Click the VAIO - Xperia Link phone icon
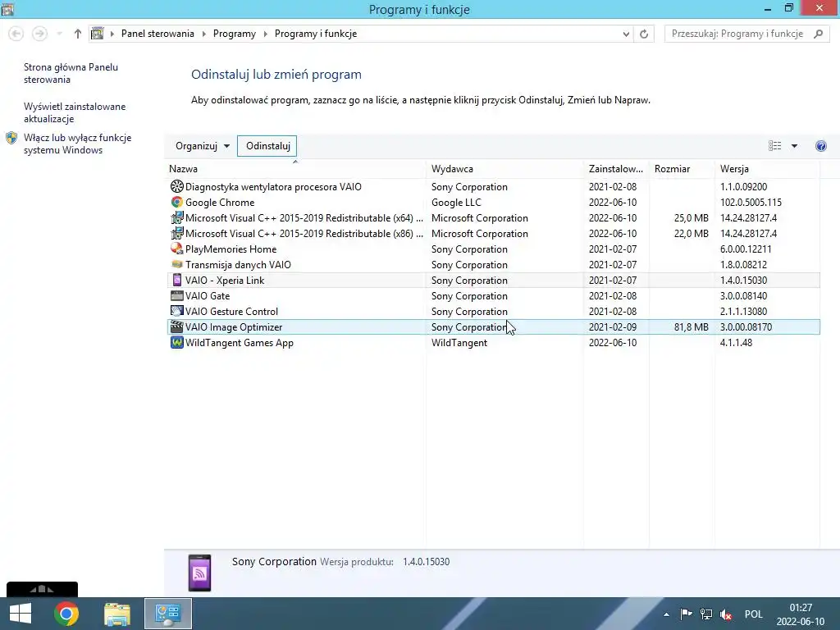The width and height of the screenshot is (840, 630). click(177, 280)
